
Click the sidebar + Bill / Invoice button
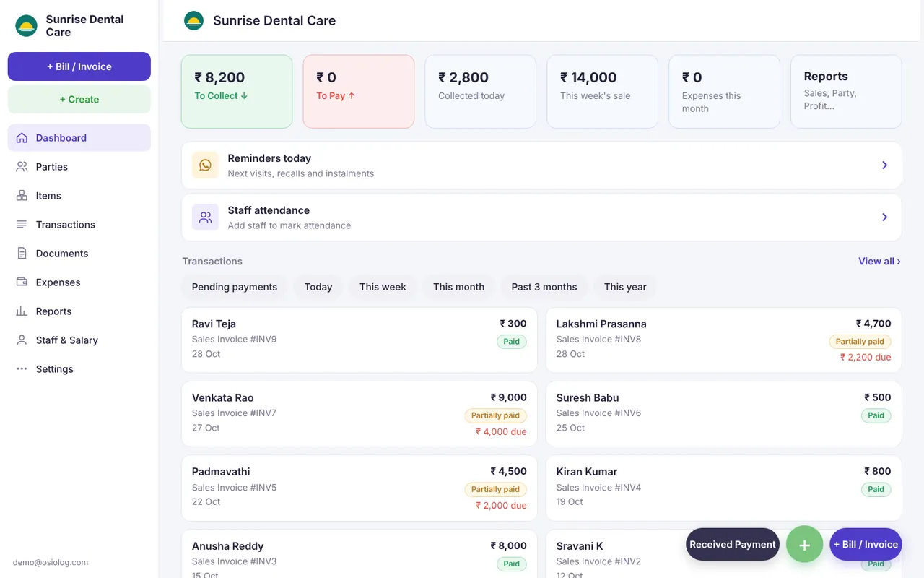pyautogui.click(x=79, y=66)
